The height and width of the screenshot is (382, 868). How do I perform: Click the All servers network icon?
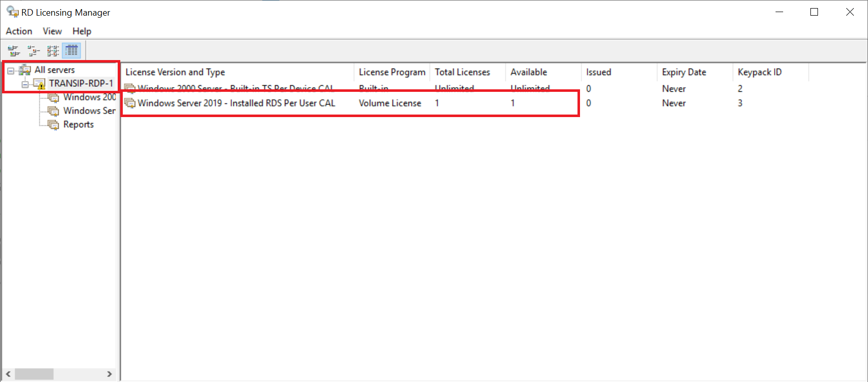tap(25, 70)
